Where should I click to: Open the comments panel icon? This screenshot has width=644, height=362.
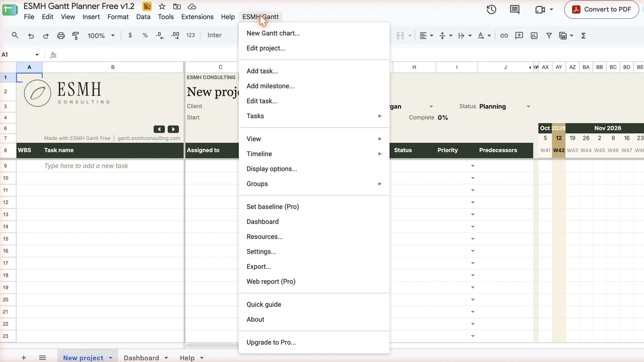coord(514,10)
